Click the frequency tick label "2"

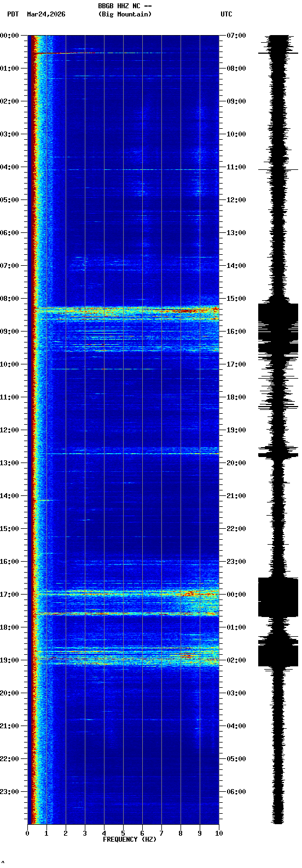tap(66, 833)
